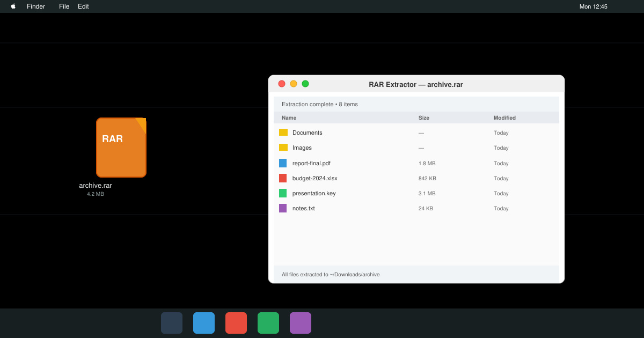This screenshot has height=338, width=644.
Task: Click the 24 KB size value
Action: click(426, 208)
